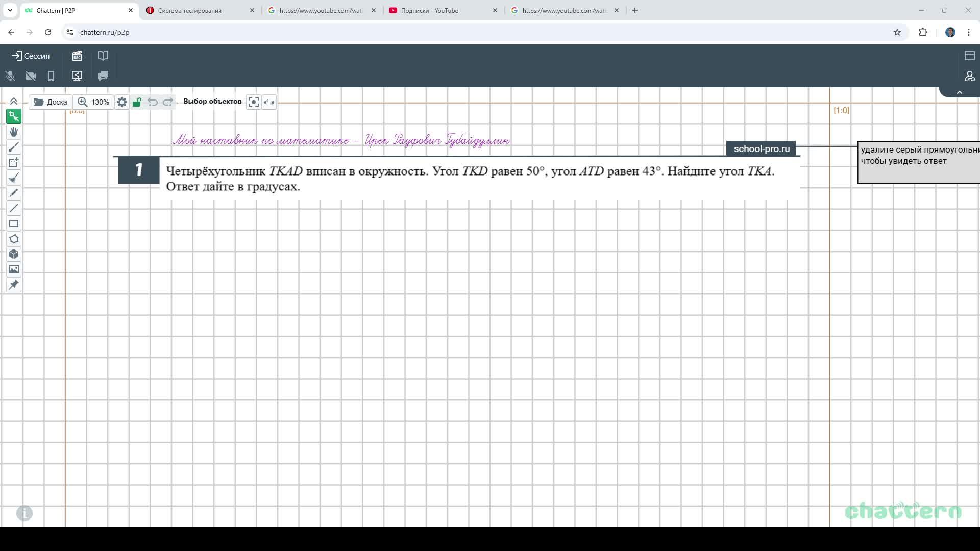The image size is (980, 551).
Task: Collapse the top panel with chevron
Action: tap(959, 92)
